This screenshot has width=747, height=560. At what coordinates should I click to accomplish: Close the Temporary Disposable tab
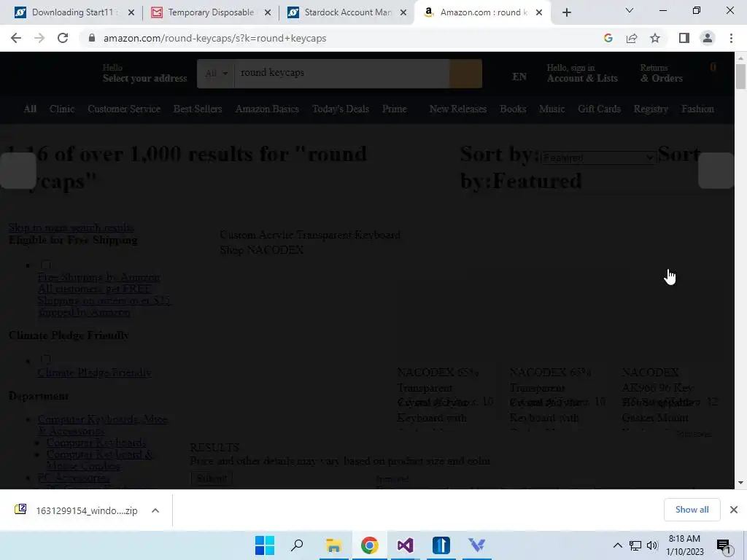click(268, 12)
